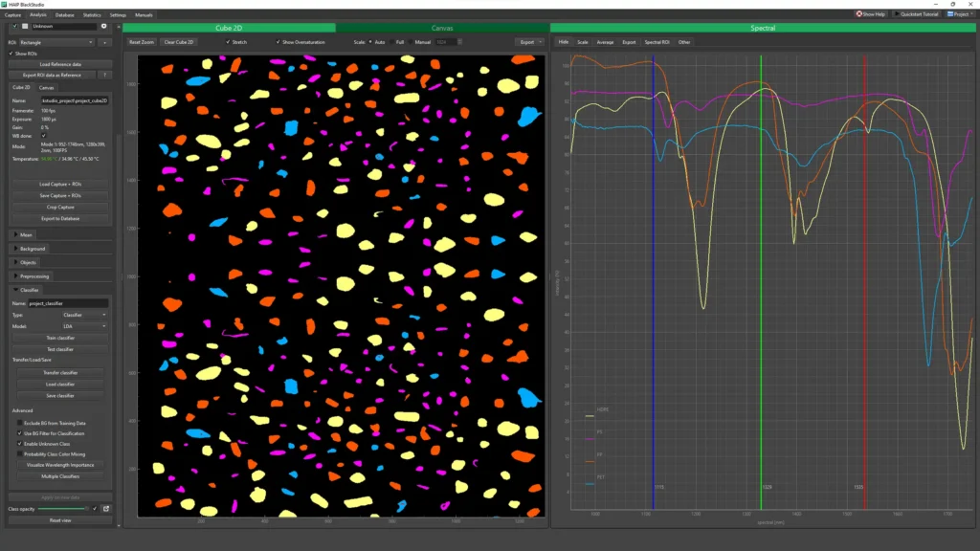Click Export to Database button

(x=60, y=219)
